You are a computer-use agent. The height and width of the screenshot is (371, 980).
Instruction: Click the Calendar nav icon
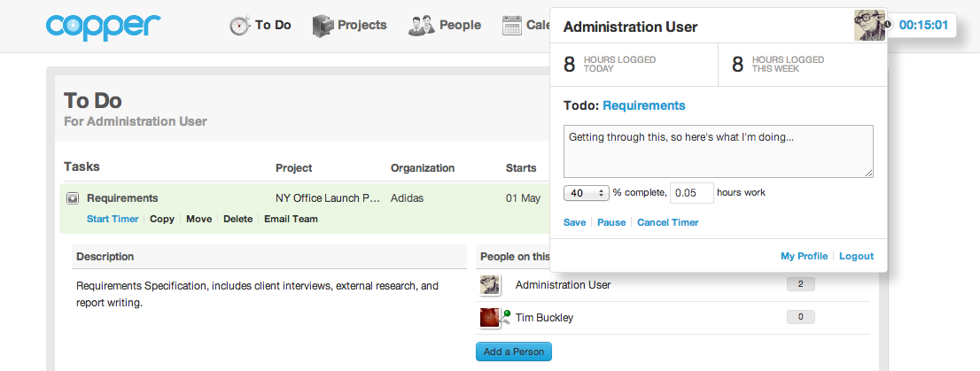512,26
